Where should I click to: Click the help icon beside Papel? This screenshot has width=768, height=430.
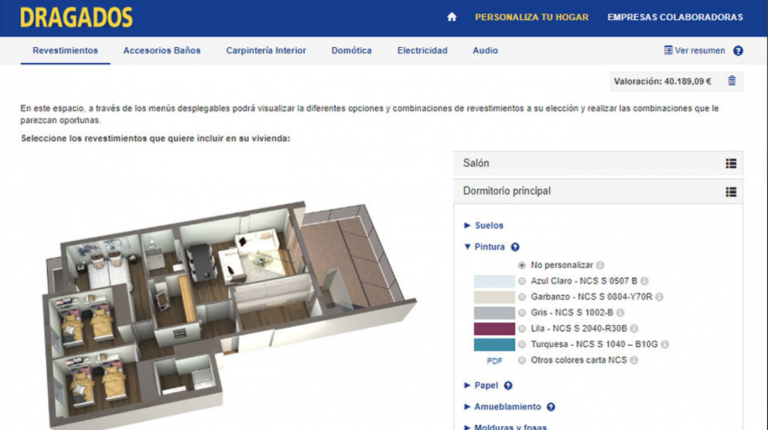(508, 385)
